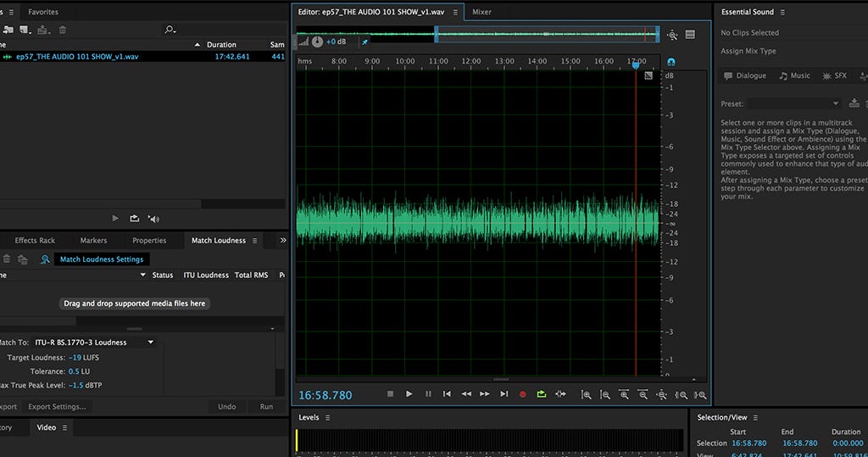Adjust HUD gain knob +0 dB
This screenshot has width=868, height=457.
click(x=317, y=42)
